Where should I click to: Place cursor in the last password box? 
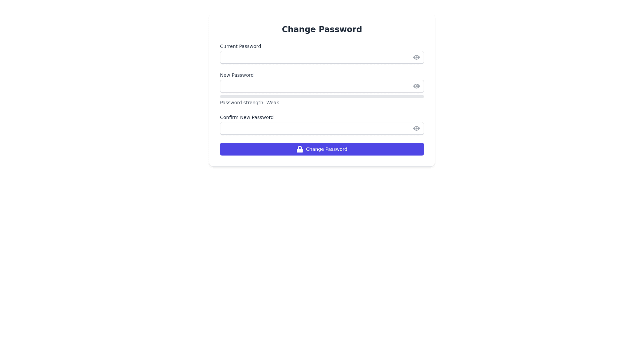click(315, 128)
